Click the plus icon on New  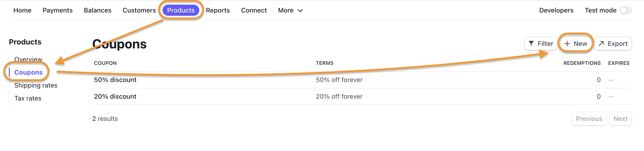567,44
